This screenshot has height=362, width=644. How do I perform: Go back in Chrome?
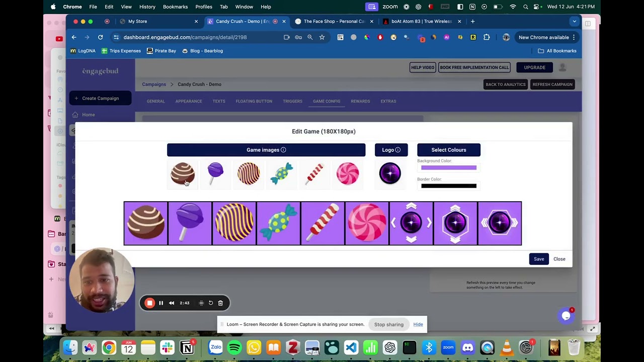74,37
